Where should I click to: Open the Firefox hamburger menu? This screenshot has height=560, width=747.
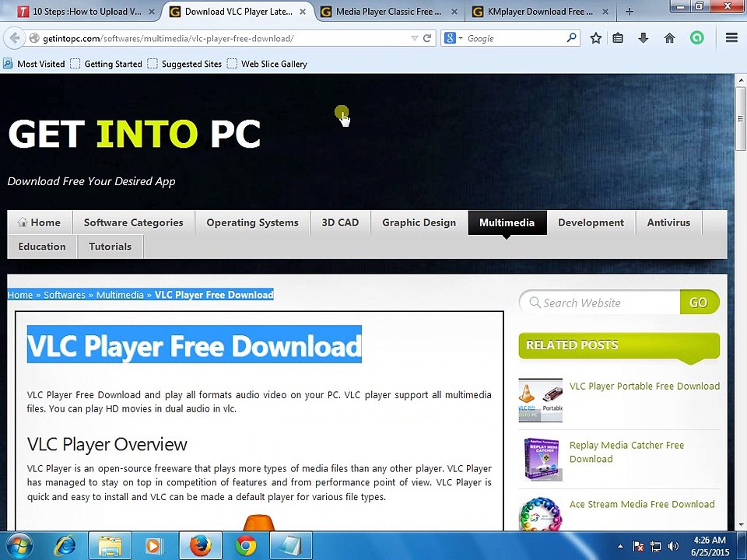pos(731,37)
